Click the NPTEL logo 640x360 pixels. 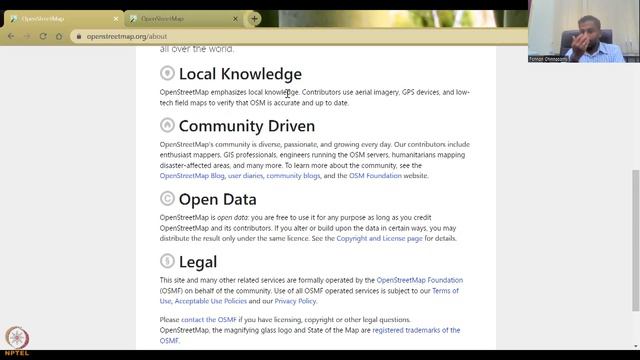pos(17,341)
